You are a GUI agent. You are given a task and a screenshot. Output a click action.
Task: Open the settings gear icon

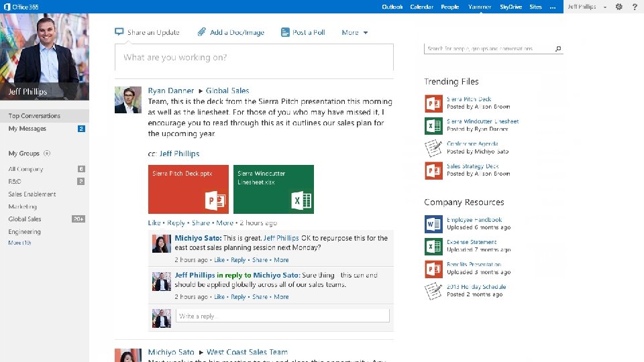619,7
